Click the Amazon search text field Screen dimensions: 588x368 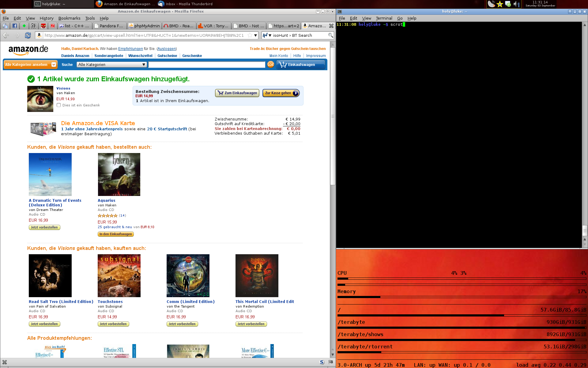(207, 65)
